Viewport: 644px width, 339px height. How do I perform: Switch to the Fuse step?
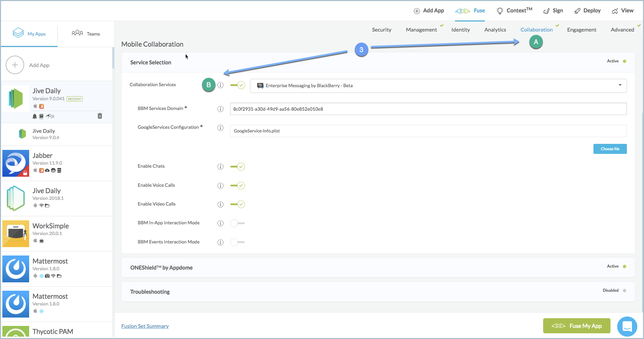tap(470, 11)
